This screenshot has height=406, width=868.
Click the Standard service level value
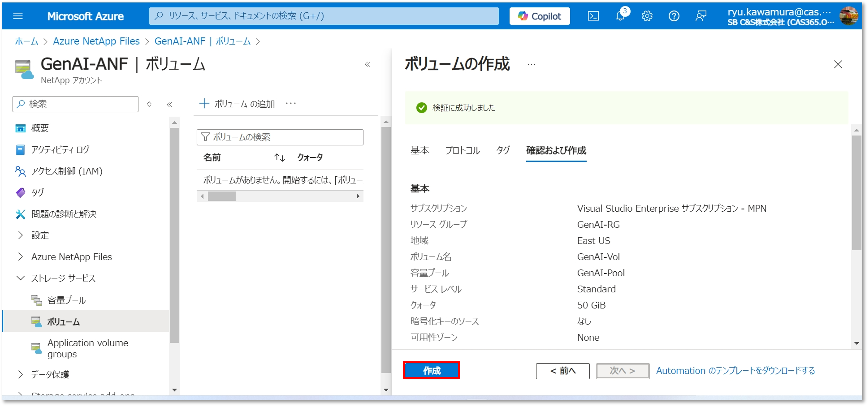pyautogui.click(x=596, y=289)
